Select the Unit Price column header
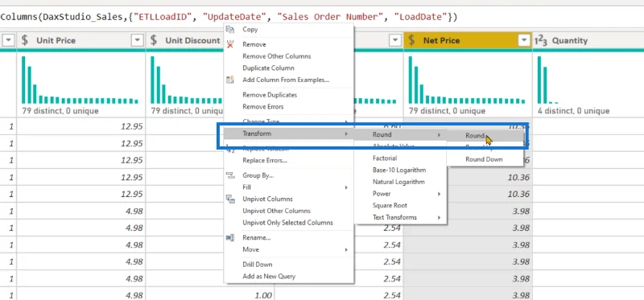 81,40
